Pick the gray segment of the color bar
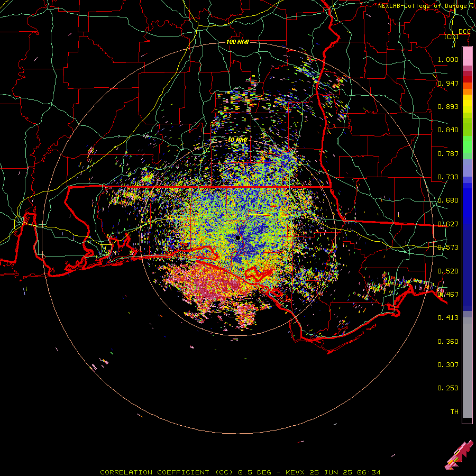Viewport: 476px width, 476px height. pos(467,368)
